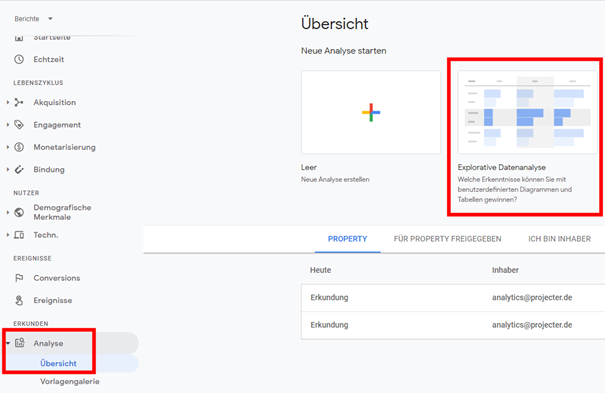Click the Monetarisierung dollar icon

[19, 147]
